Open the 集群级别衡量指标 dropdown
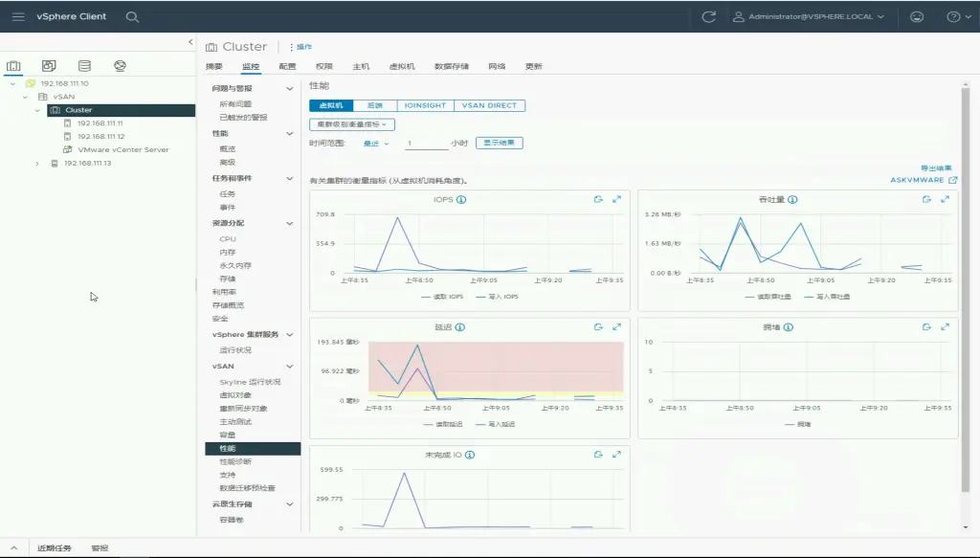The image size is (980, 558). click(351, 124)
